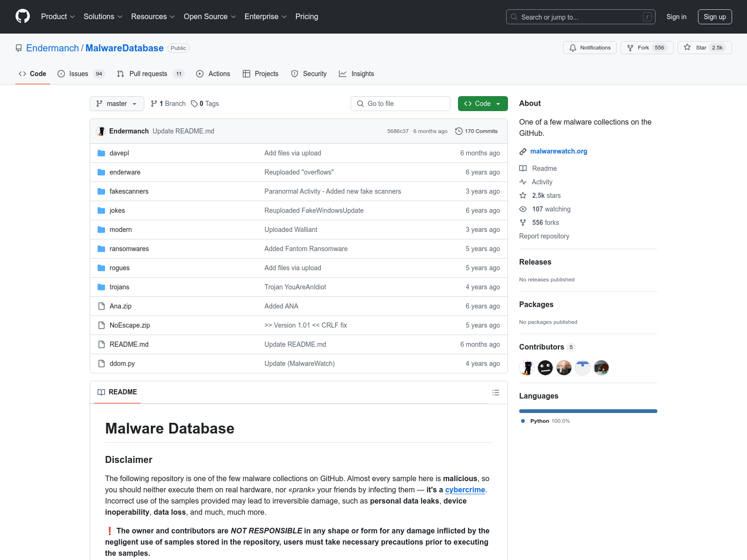Focus the Search or jump to field
The width and height of the screenshot is (747, 560).
[x=581, y=17]
